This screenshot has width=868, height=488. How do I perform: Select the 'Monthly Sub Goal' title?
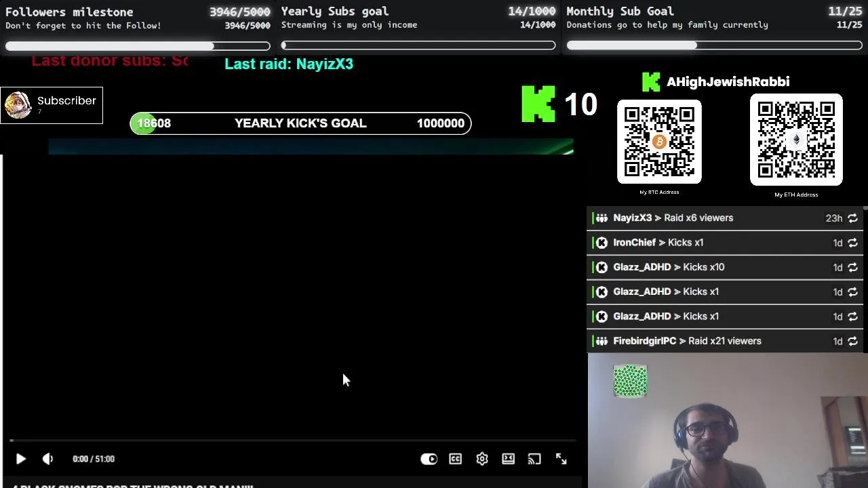click(620, 11)
